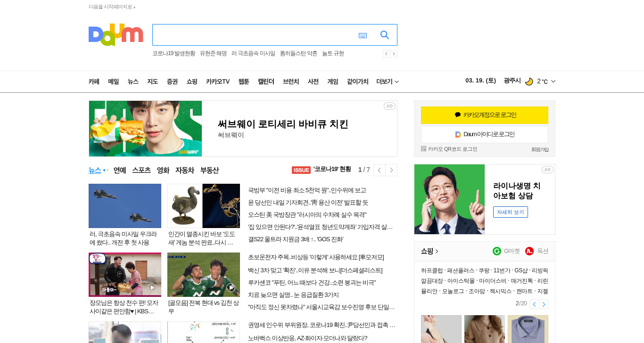
Task: Open the 카페 menu
Action: (94, 82)
